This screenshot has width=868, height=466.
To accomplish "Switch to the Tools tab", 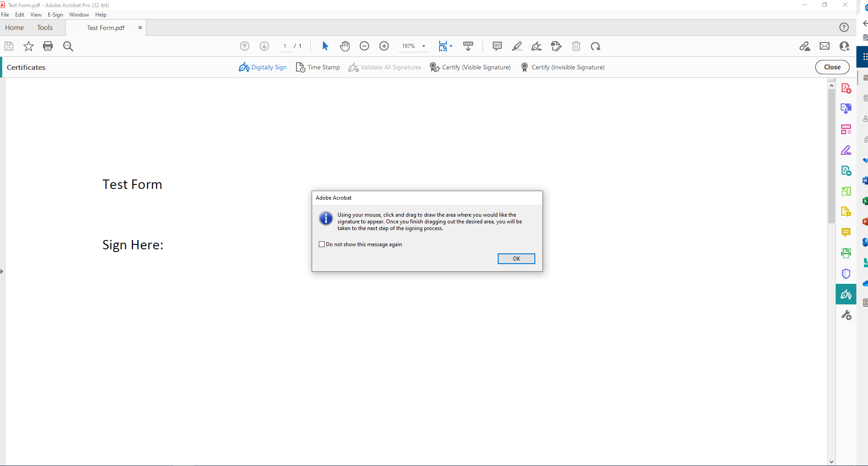I will [45, 28].
